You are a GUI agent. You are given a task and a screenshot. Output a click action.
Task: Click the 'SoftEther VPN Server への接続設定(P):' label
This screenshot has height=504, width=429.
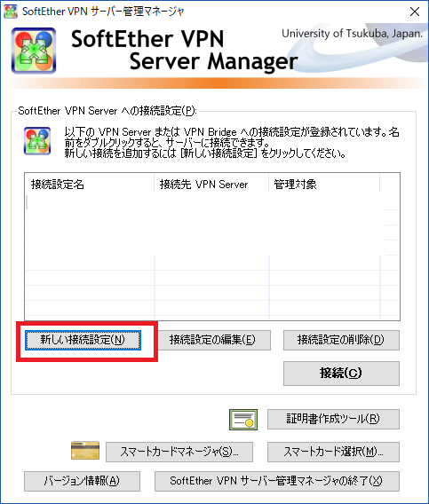pos(107,111)
